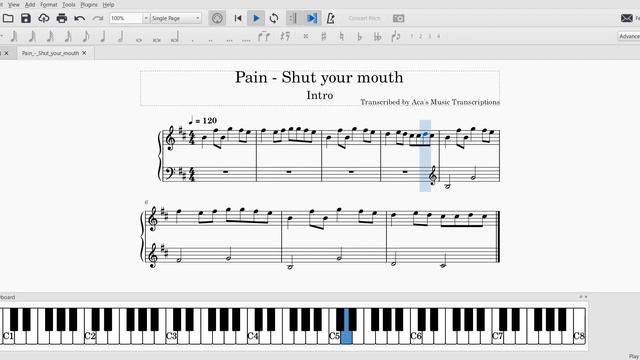Open the Plugins menu
This screenshot has width=640, height=360.
89,4
